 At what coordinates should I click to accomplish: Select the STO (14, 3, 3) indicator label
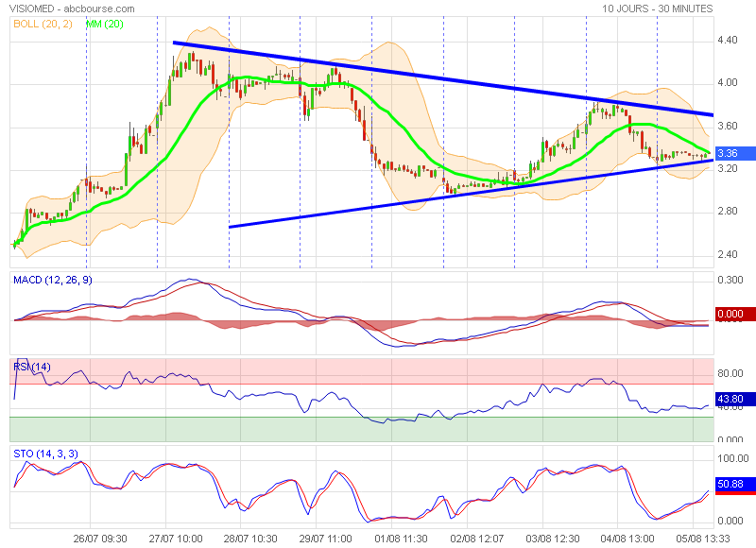[45, 454]
